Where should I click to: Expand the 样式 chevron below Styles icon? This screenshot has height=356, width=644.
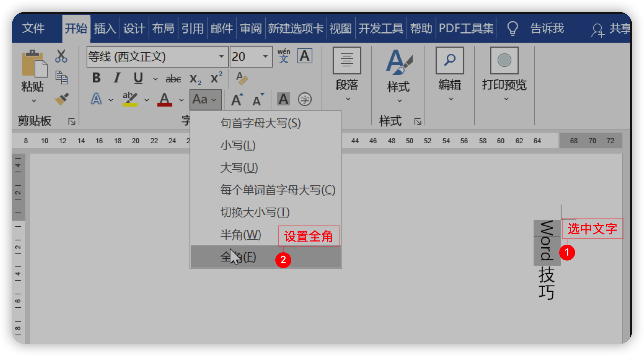click(x=400, y=101)
